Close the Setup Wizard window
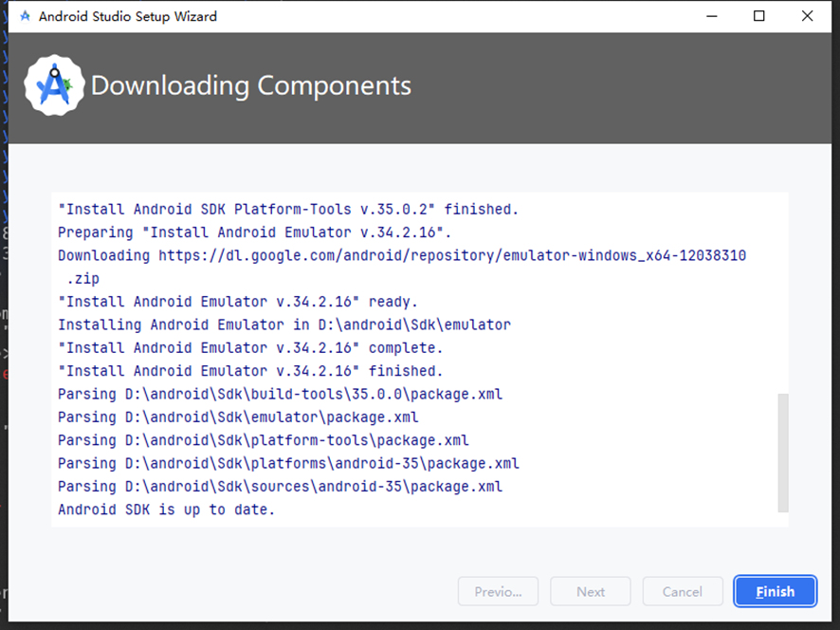840x630 pixels. click(x=808, y=16)
